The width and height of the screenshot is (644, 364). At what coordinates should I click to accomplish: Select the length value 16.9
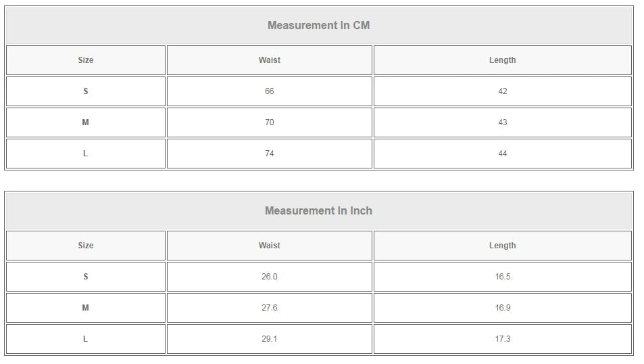(502, 308)
